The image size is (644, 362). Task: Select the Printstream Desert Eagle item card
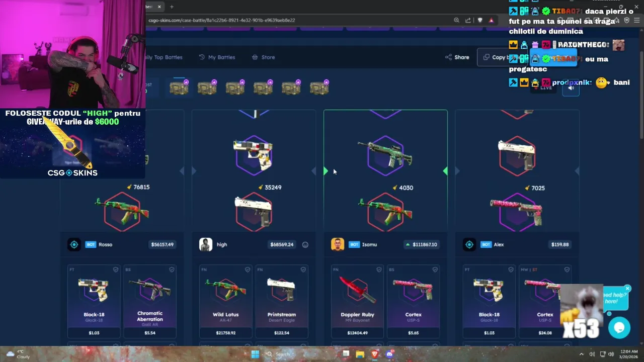281,301
